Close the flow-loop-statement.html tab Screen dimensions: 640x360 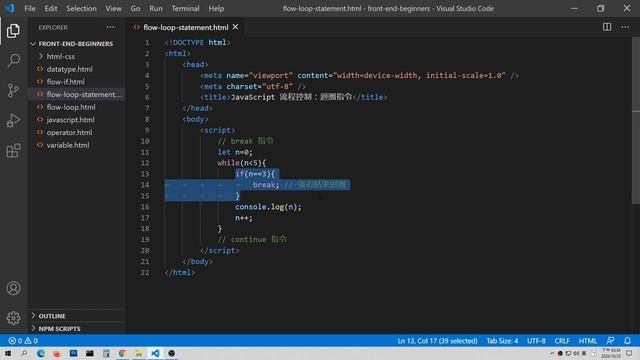tap(236, 27)
